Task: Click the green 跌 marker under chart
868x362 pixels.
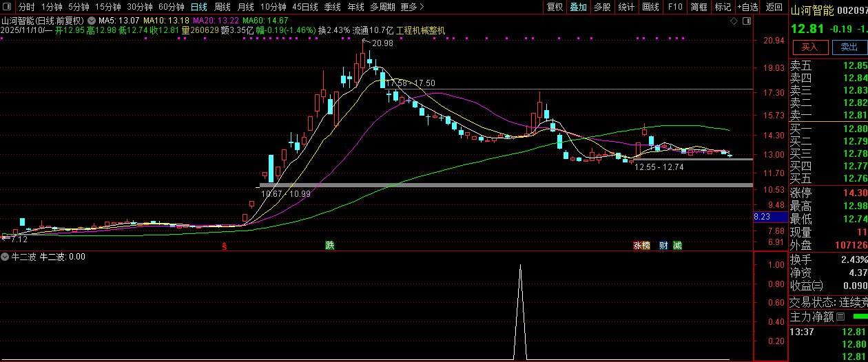Action: click(330, 246)
